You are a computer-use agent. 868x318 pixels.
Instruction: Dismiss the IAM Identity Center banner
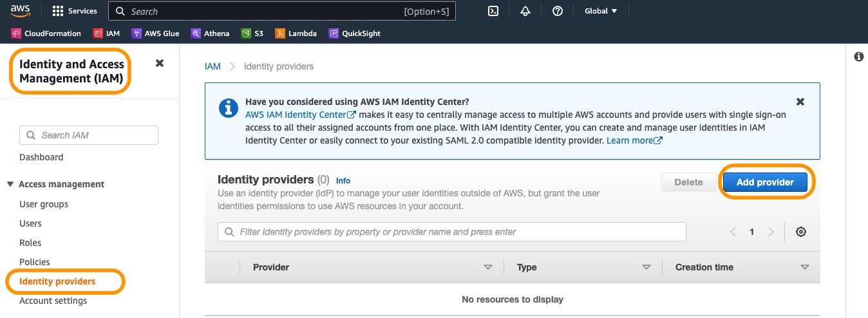(800, 102)
